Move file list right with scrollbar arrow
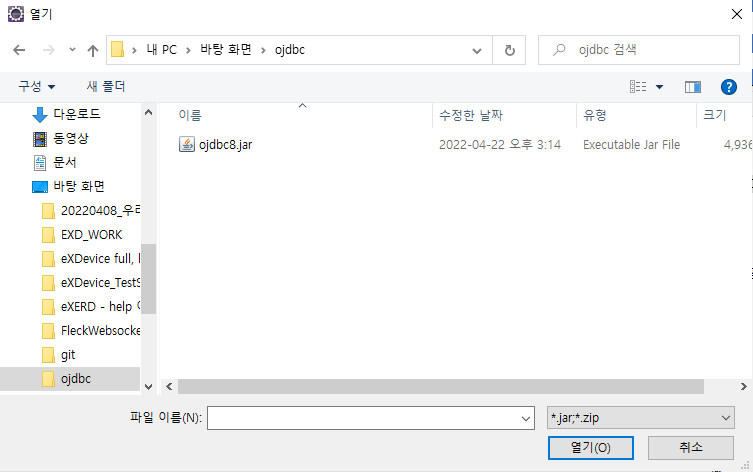Image resolution: width=753 pixels, height=472 pixels. click(743, 387)
